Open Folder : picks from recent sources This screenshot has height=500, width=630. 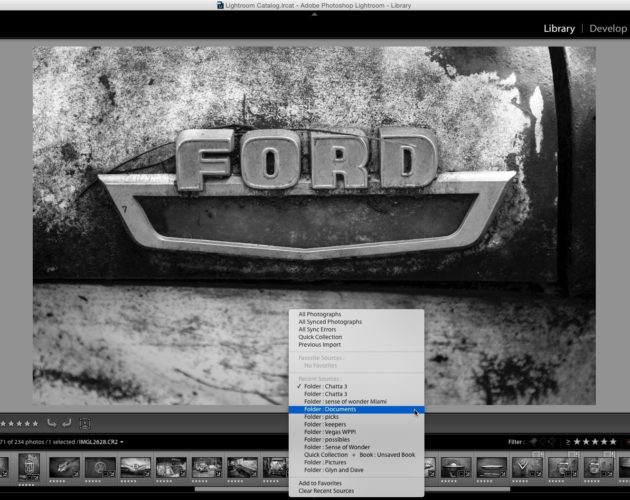point(356,417)
